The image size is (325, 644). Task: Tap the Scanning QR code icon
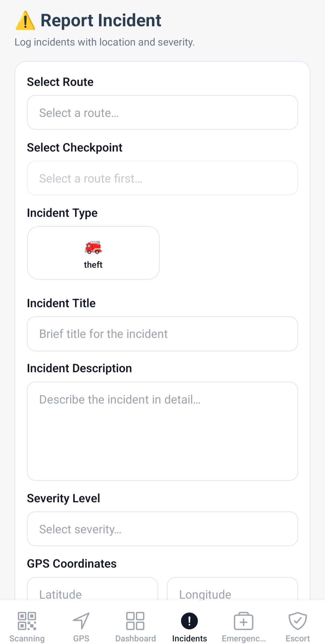(27, 621)
